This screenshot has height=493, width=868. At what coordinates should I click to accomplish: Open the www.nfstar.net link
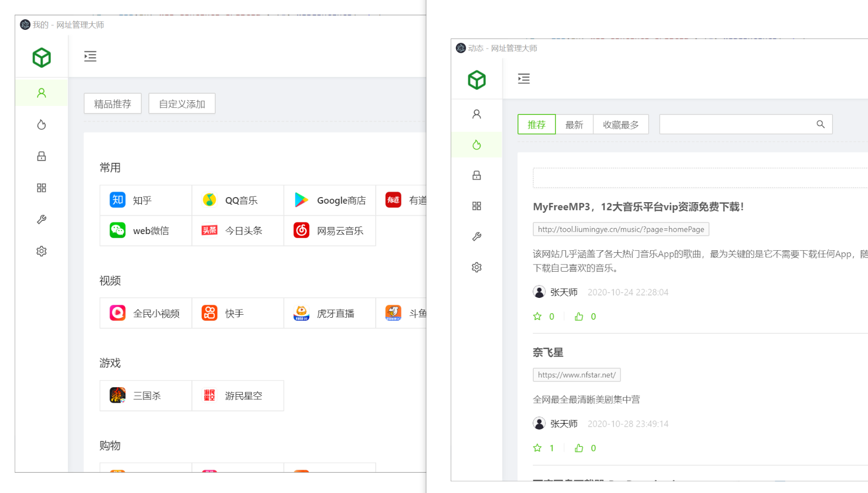[x=577, y=375]
